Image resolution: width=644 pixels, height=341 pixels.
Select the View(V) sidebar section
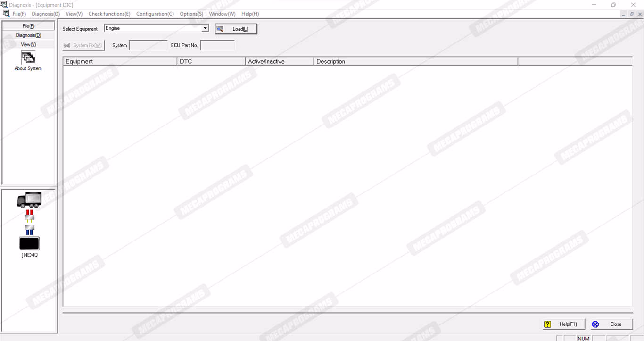coord(28,44)
